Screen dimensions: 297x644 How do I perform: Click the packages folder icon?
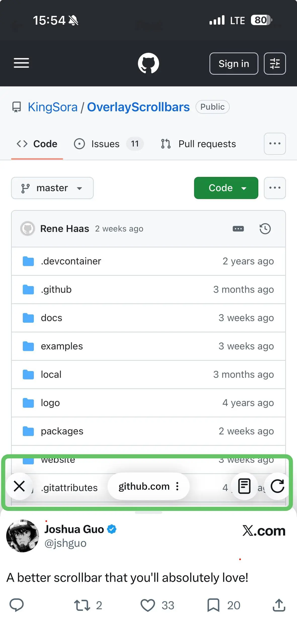[x=28, y=431]
